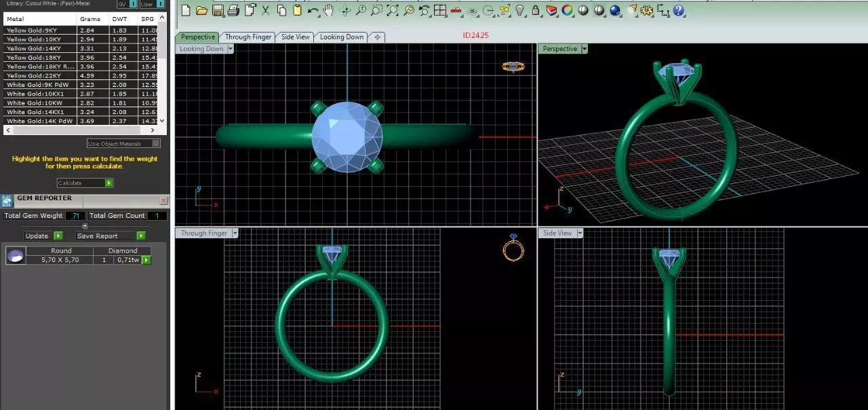Viewport: 868px width, 410px height.
Task: Switch to the Perspective tab
Action: pyautogui.click(x=198, y=37)
